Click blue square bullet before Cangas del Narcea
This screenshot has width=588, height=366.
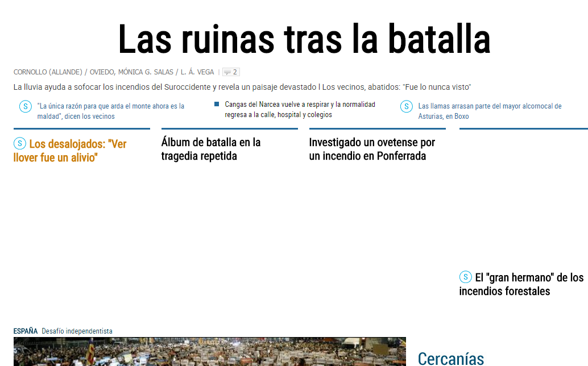coord(217,104)
